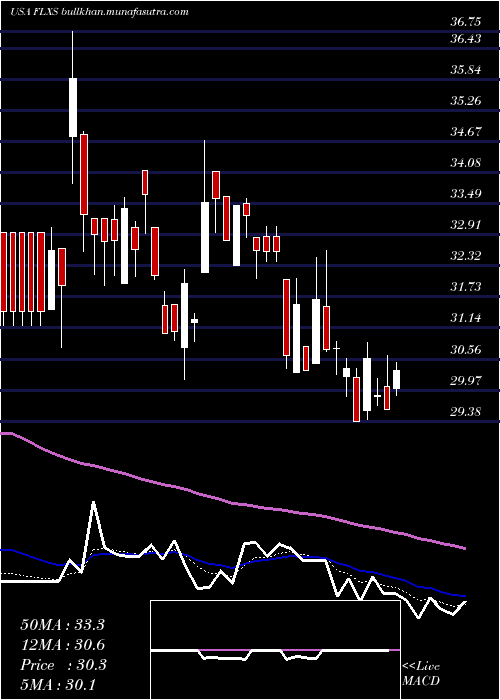500x700 pixels.
Task: Click the <<Live MACD label
Action: 421,674
